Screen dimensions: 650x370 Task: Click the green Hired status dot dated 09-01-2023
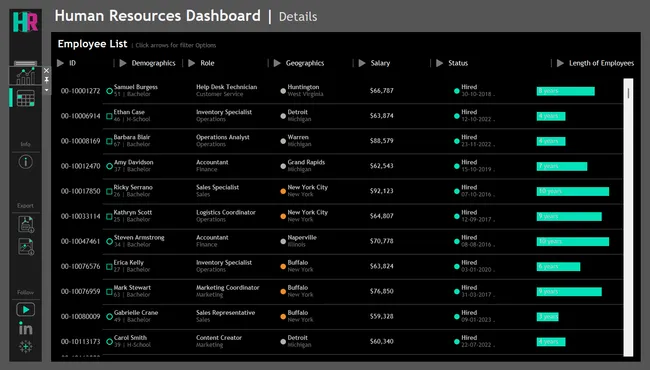tap(456, 317)
